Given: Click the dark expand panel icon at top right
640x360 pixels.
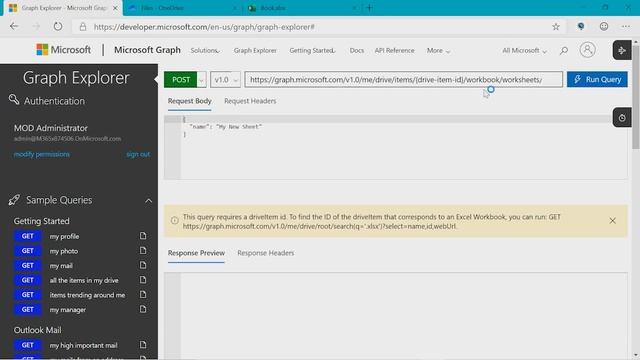Looking at the screenshot, I should click(622, 50).
